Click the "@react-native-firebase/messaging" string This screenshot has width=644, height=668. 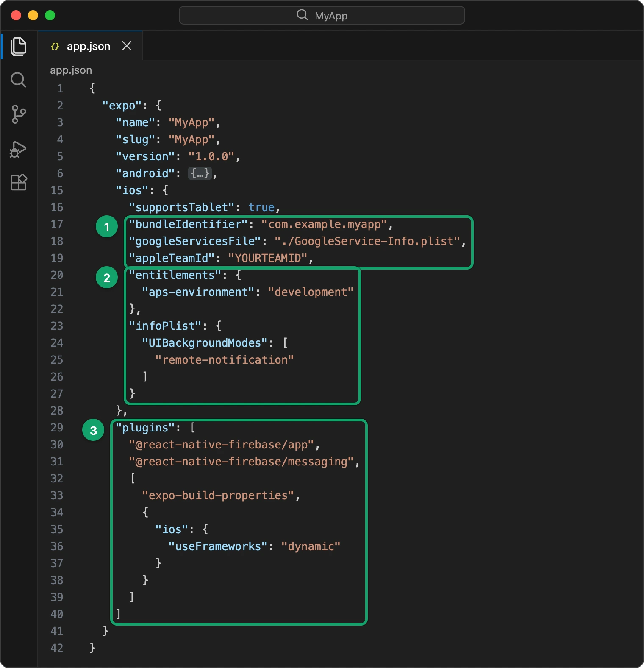(x=241, y=462)
